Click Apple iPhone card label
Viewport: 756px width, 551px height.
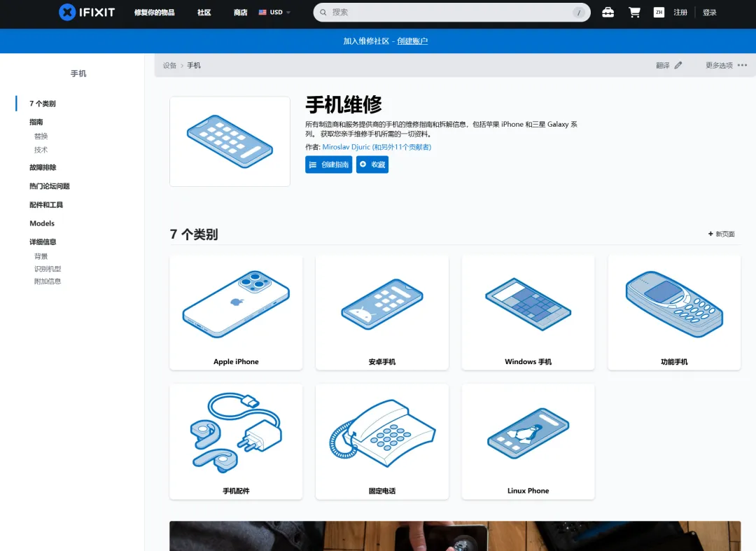click(236, 361)
